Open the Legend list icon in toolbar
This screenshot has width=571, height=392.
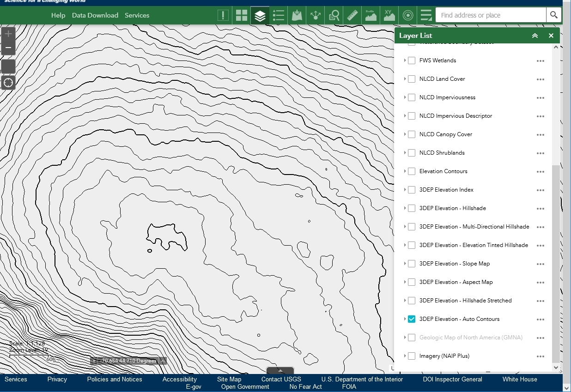point(279,15)
